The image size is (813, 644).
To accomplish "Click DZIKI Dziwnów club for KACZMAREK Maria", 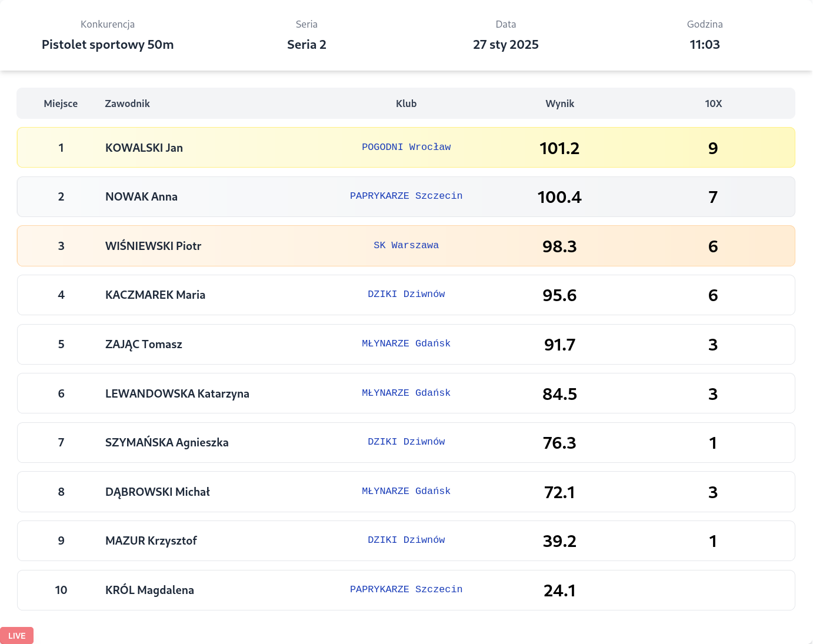I will click(406, 294).
